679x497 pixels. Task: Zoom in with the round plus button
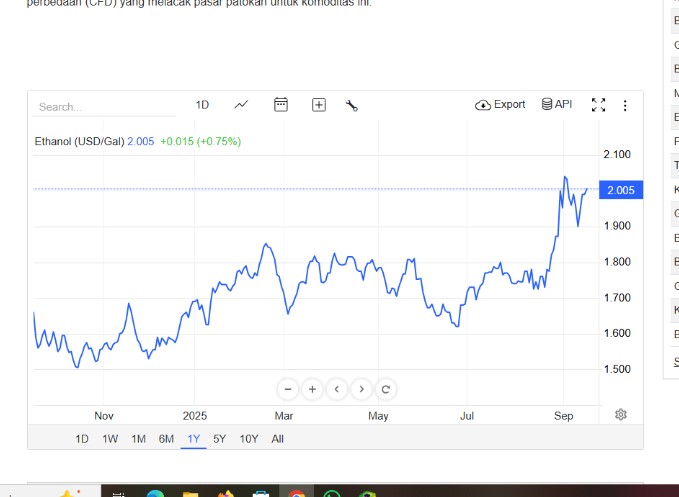point(312,389)
